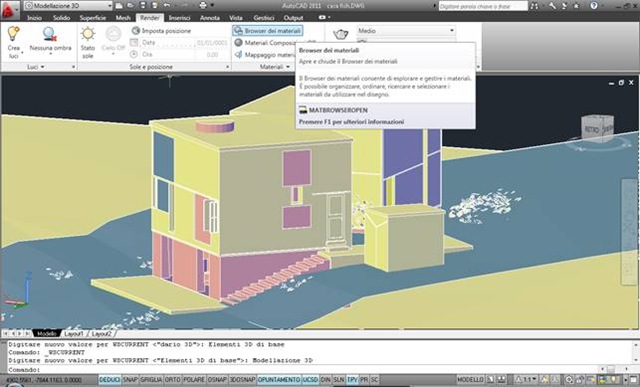The image size is (640, 387).
Task: Click the Imposta posizione globe icon
Action: [x=136, y=31]
